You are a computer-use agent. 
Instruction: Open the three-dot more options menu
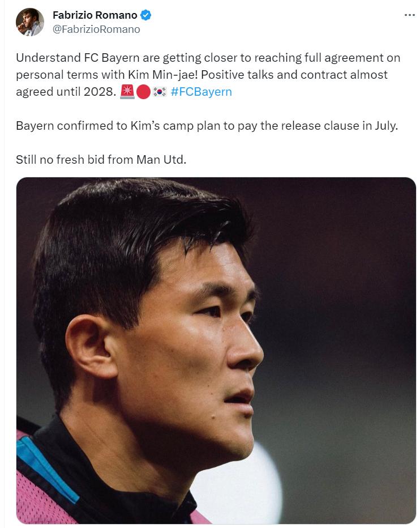pyautogui.click(x=409, y=15)
